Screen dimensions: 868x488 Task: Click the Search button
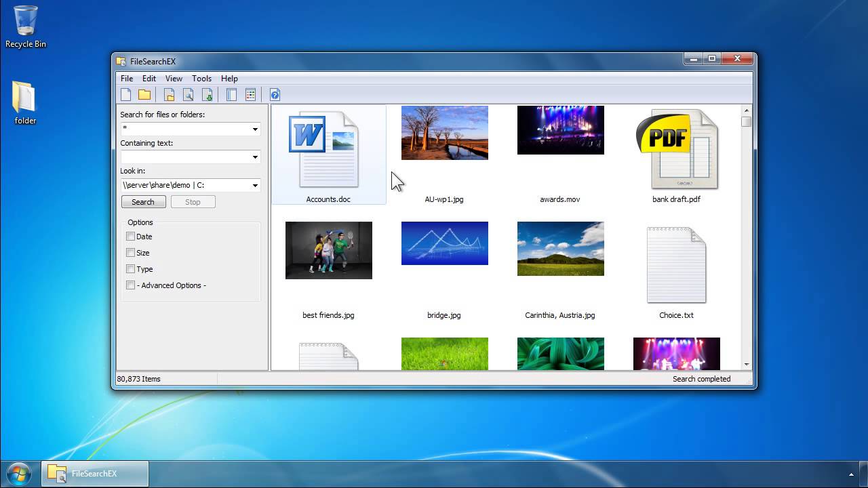point(143,202)
